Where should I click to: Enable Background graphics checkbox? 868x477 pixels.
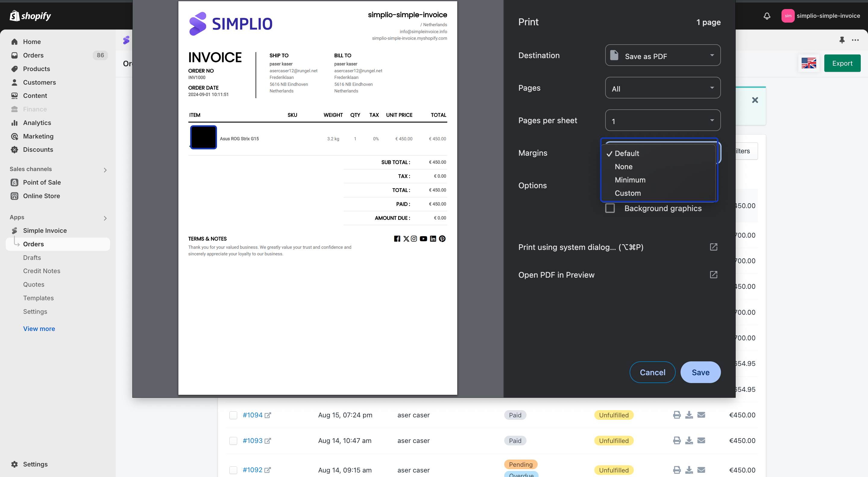pos(610,208)
